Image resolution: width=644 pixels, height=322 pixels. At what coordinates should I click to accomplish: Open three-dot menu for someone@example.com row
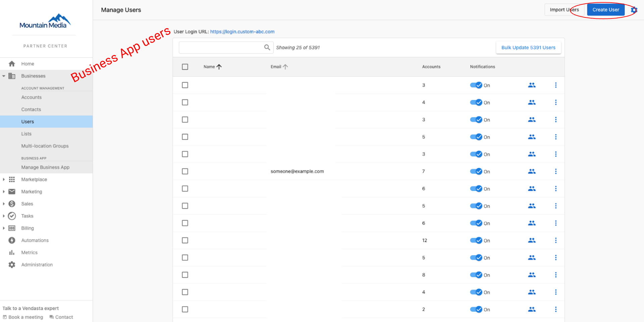coord(556,171)
